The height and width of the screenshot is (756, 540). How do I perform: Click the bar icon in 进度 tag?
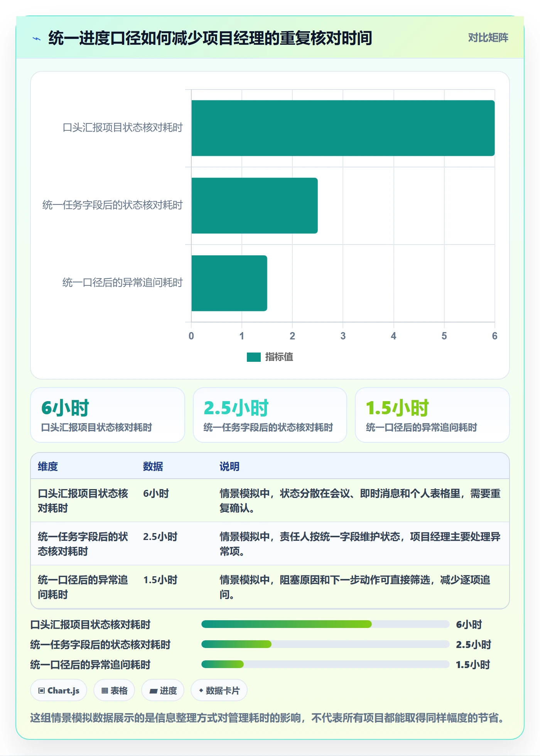pyautogui.click(x=154, y=691)
